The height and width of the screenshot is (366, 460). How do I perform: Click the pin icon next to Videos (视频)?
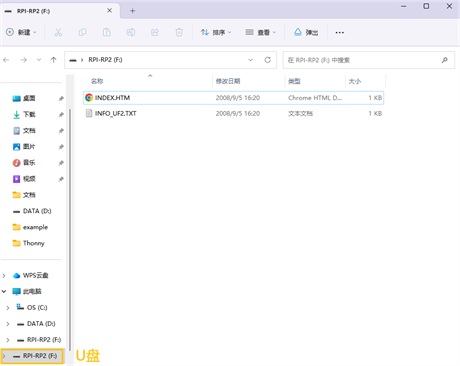point(61,179)
